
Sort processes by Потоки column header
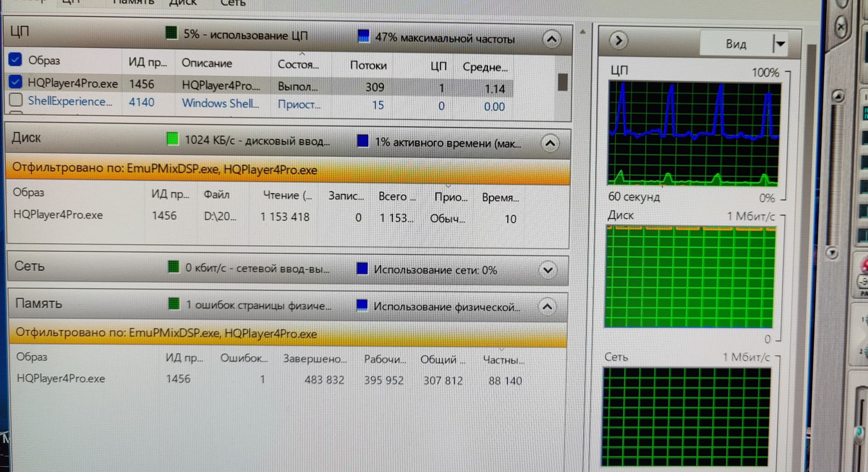(x=368, y=66)
